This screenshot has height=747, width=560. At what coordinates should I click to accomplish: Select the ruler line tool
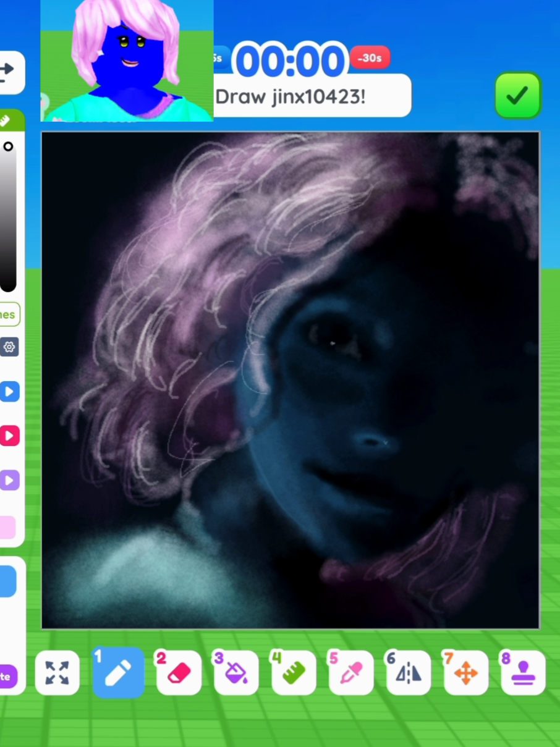294,672
